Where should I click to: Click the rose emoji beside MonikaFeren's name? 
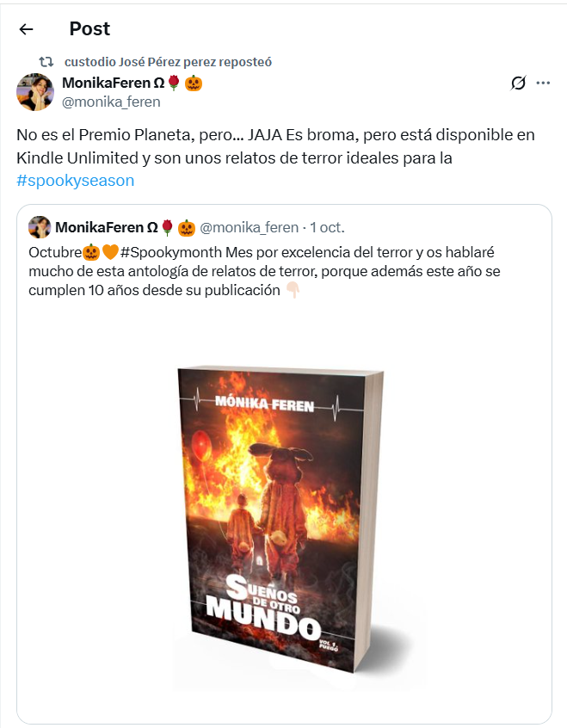coord(174,83)
